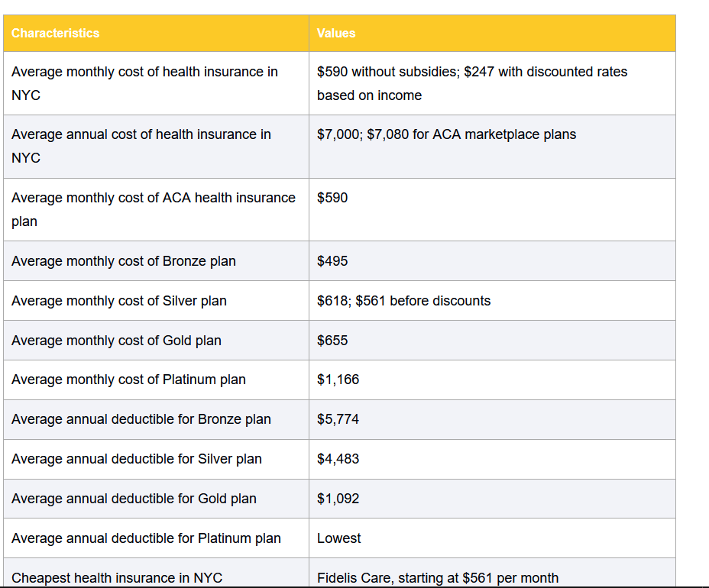The width and height of the screenshot is (709, 588).
Task: Select the average monthly cost in NYC cell
Action: click(144, 83)
